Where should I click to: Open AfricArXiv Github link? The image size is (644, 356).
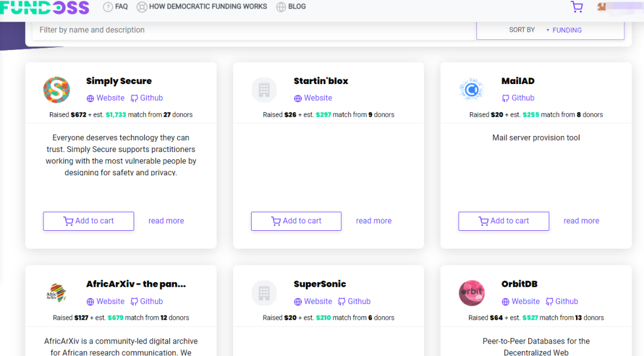(x=147, y=301)
